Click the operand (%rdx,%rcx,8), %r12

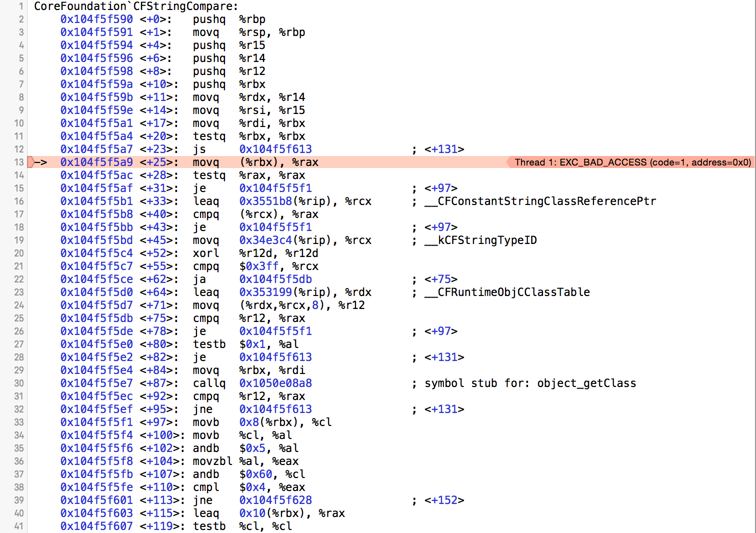click(x=302, y=305)
